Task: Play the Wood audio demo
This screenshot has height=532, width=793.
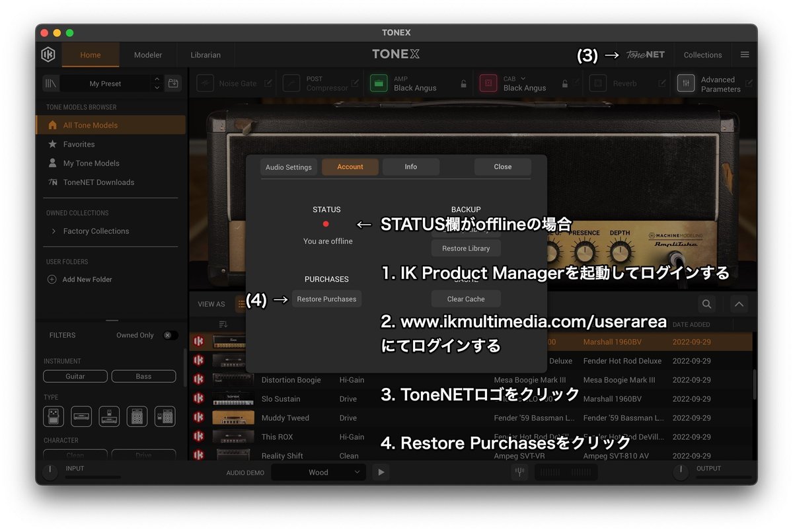Action: click(380, 472)
